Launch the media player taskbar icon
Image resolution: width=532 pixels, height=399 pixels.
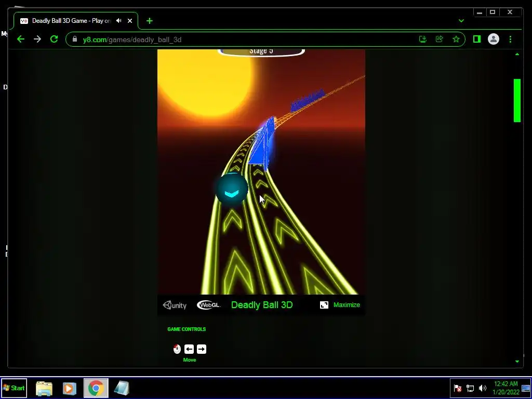69,388
